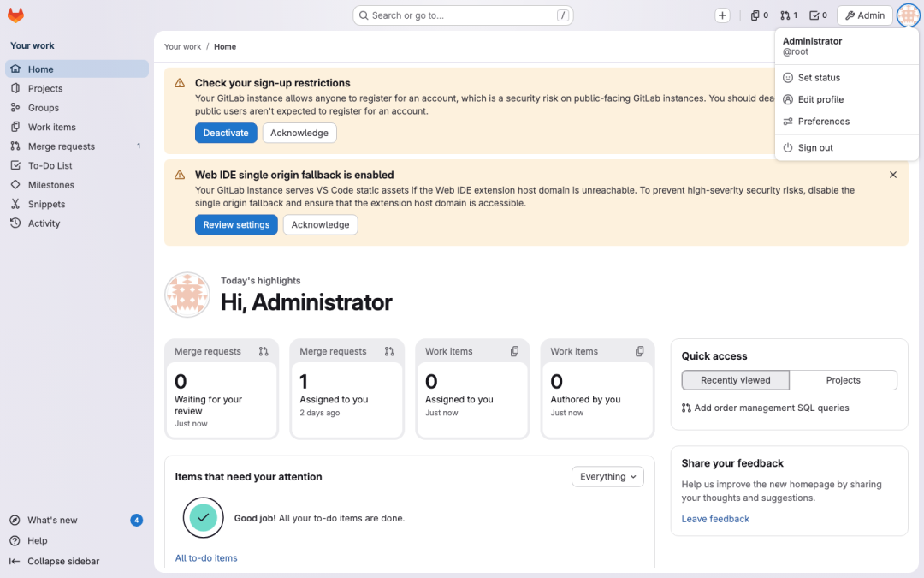The width and height of the screenshot is (924, 578).
Task: Open Preferences from user menu
Action: click(847, 122)
